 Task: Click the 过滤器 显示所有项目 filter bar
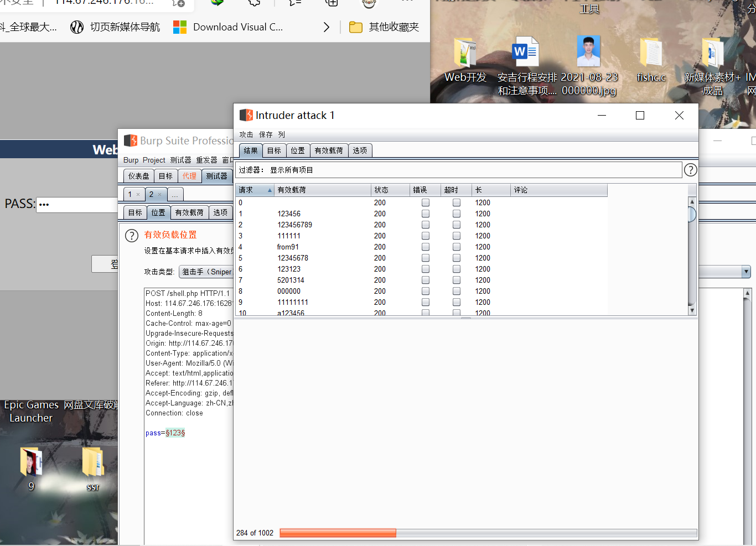458,170
